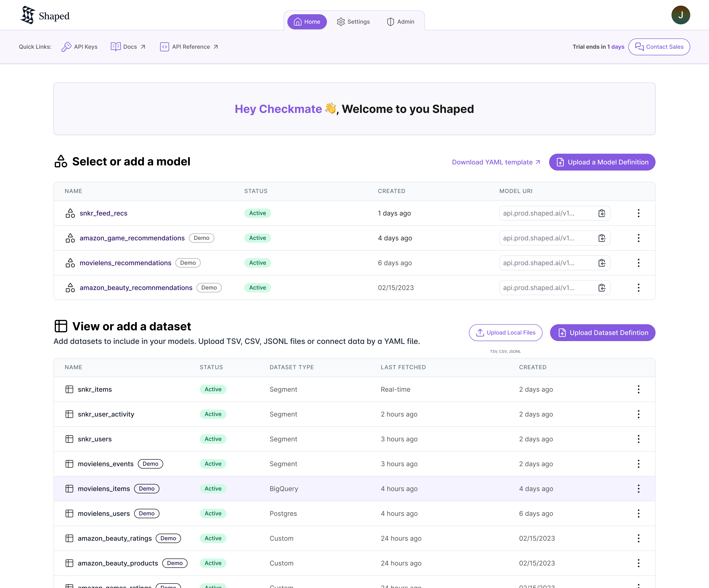This screenshot has width=709, height=588.
Task: Click the Shaped logo icon
Action: coord(28,15)
